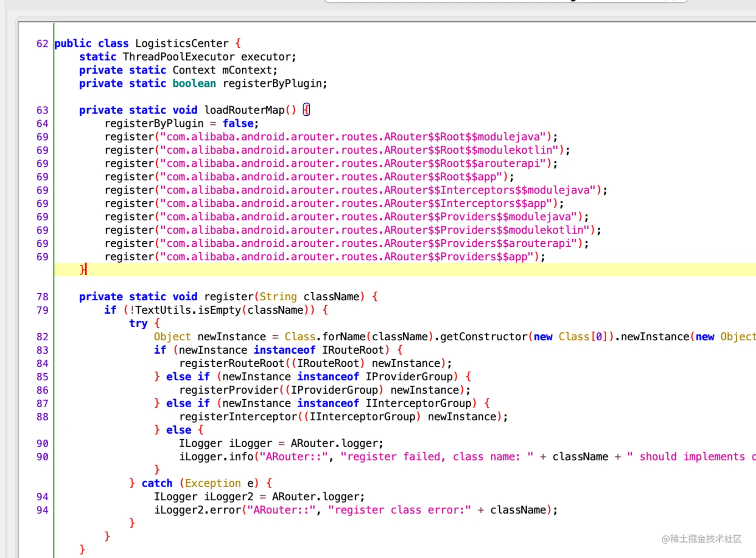Click the closing brace on the highlighted line
756x558 pixels.
point(82,270)
